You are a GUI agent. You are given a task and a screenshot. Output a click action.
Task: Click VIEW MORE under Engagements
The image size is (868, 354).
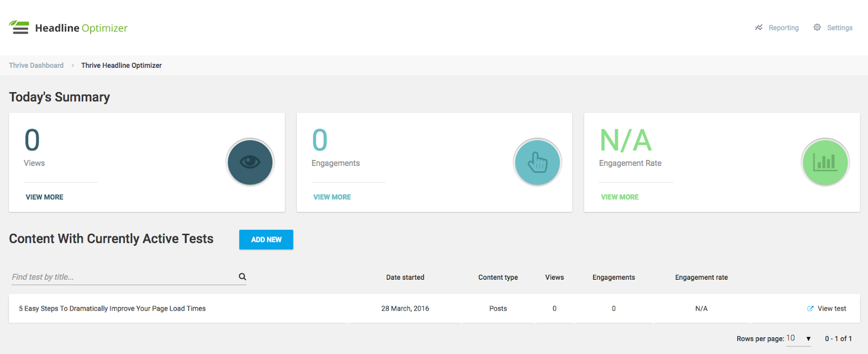pos(332,197)
